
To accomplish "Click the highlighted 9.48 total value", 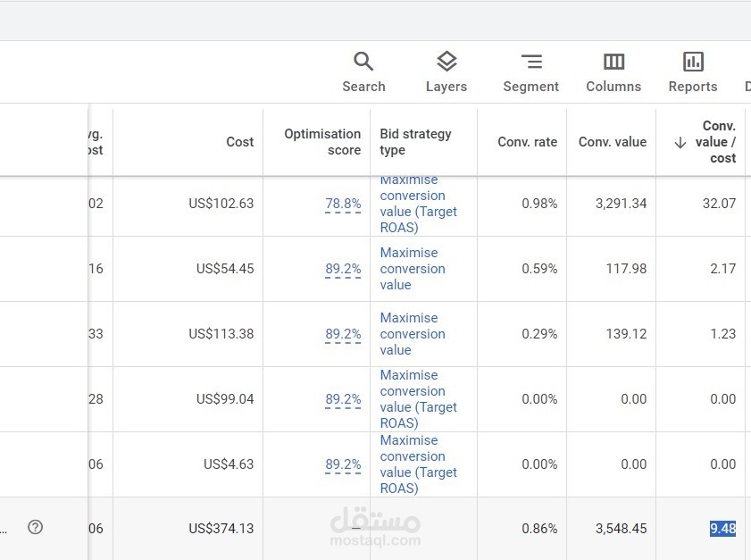I will click(722, 529).
